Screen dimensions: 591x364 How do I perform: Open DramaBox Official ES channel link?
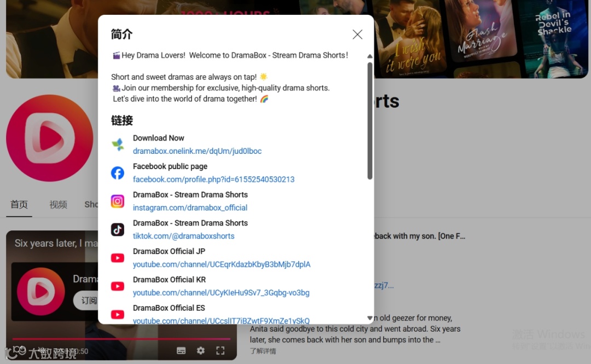point(221,320)
